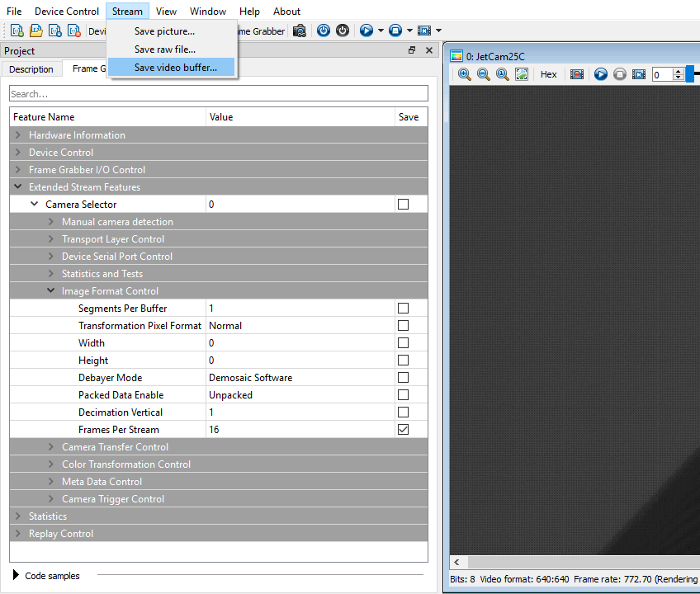Screen dimensions: 700x594
Task: Tick the Segments Per Buffer save checkbox
Action: [403, 309]
